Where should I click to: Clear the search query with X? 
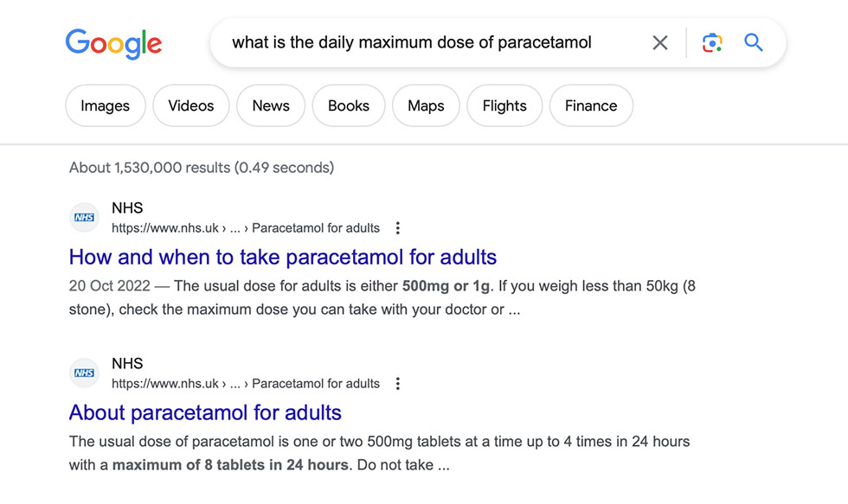coord(659,42)
